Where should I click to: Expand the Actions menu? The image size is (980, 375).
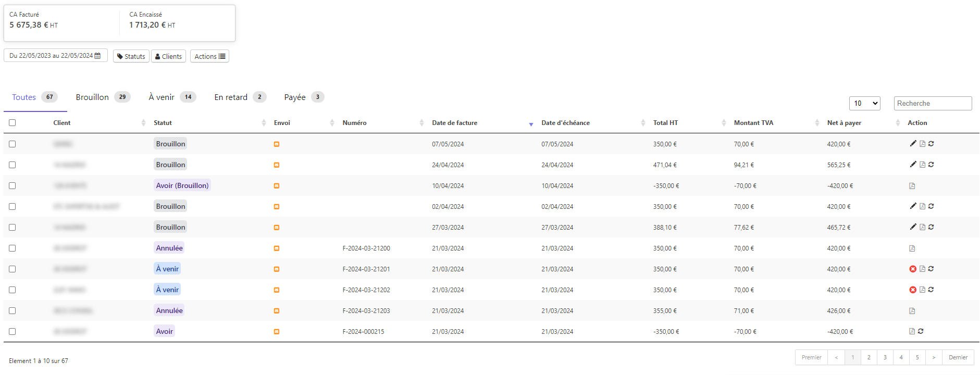point(209,56)
